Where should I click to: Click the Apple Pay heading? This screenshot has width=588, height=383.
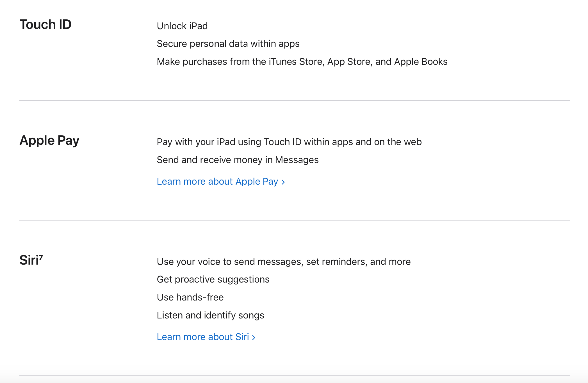(49, 140)
